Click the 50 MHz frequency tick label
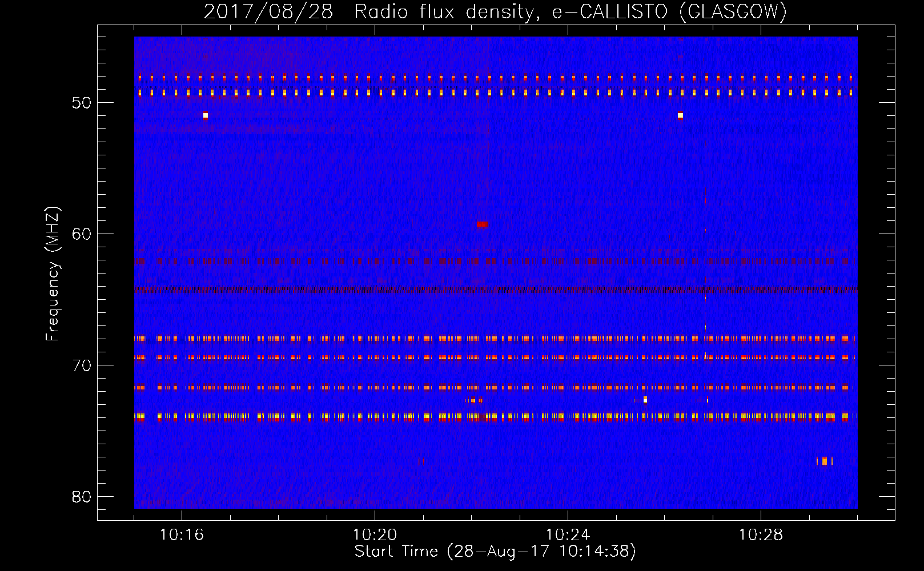The image size is (924, 571). [x=82, y=103]
